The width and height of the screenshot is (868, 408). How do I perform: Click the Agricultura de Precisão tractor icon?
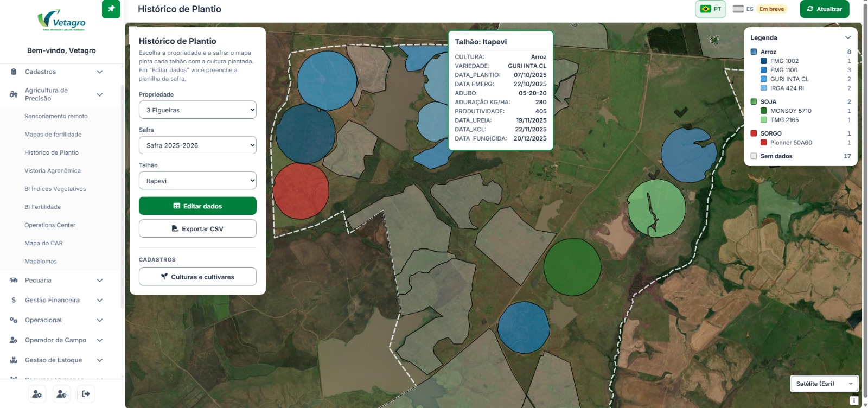point(14,94)
